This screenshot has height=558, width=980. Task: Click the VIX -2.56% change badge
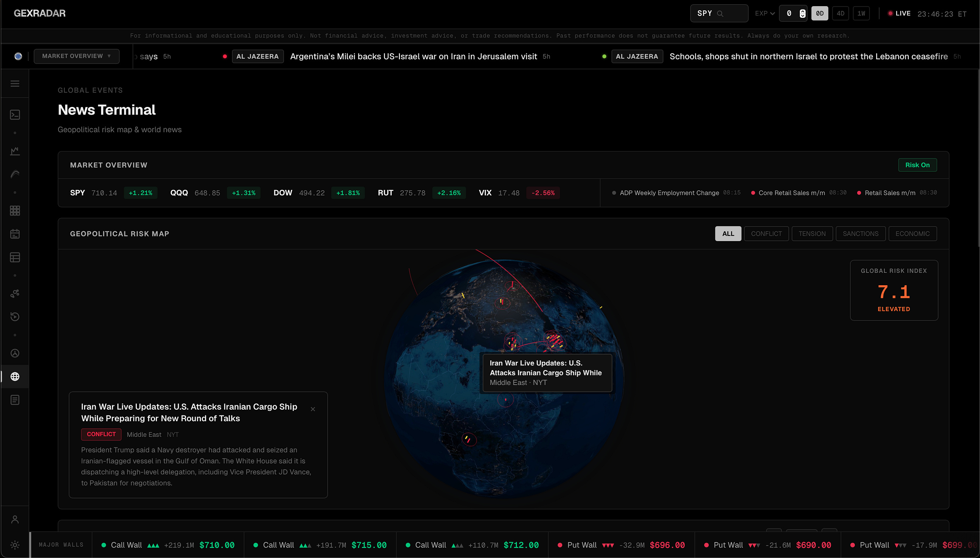pyautogui.click(x=543, y=193)
